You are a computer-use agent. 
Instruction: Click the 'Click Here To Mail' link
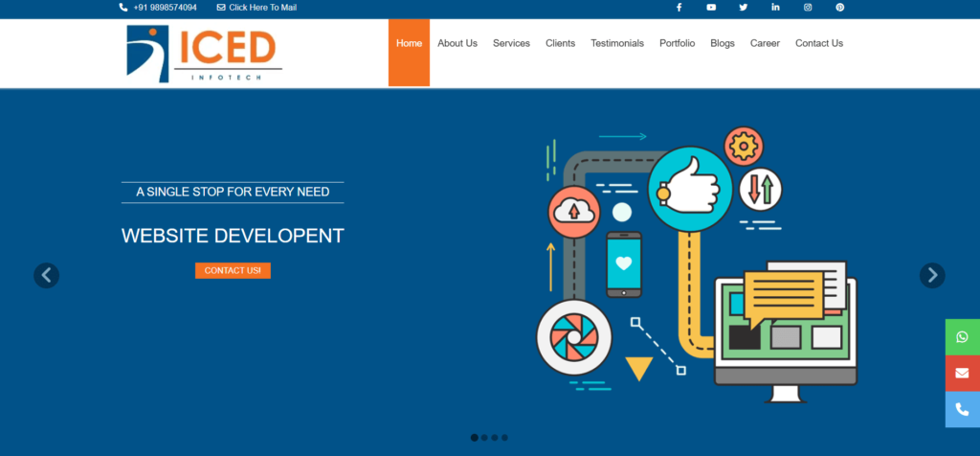(256, 8)
